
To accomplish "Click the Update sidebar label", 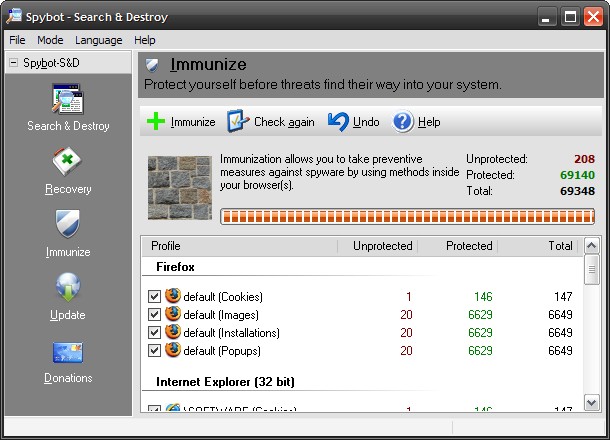I will 68,315.
